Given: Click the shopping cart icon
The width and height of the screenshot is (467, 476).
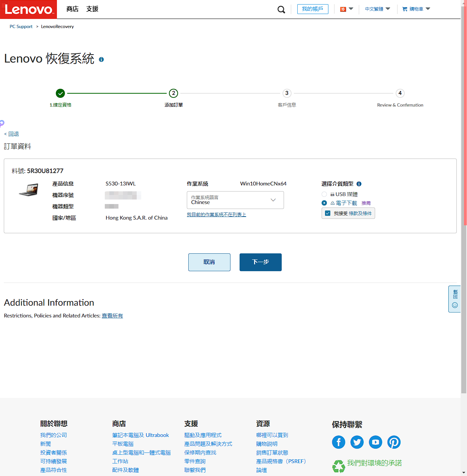Looking at the screenshot, I should click(405, 9).
